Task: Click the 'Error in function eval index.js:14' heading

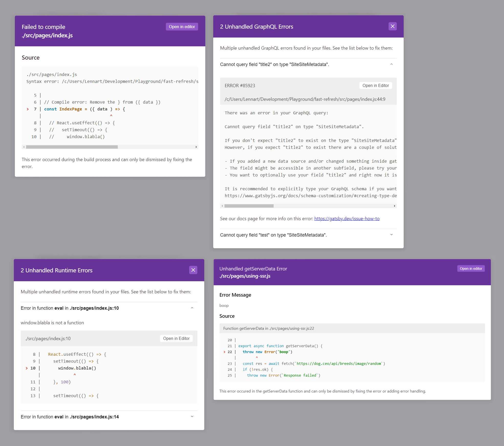Action: (x=70, y=417)
